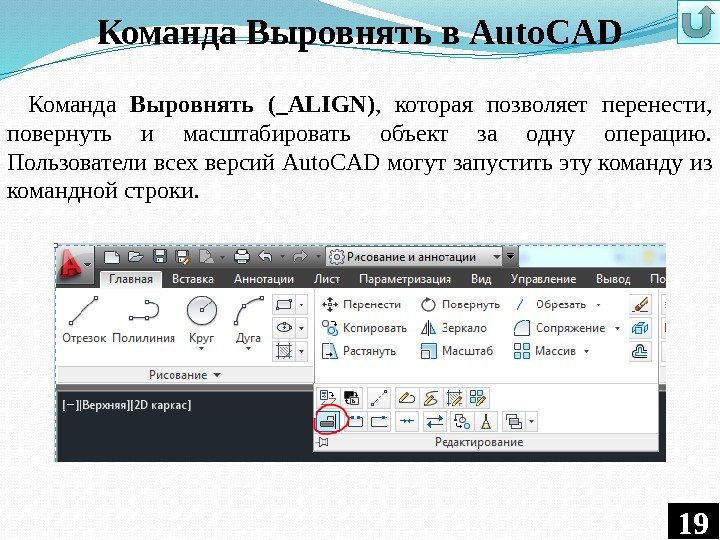Click the Edit Polyline icon
The height and width of the screenshot is (540, 720).
coord(406,398)
